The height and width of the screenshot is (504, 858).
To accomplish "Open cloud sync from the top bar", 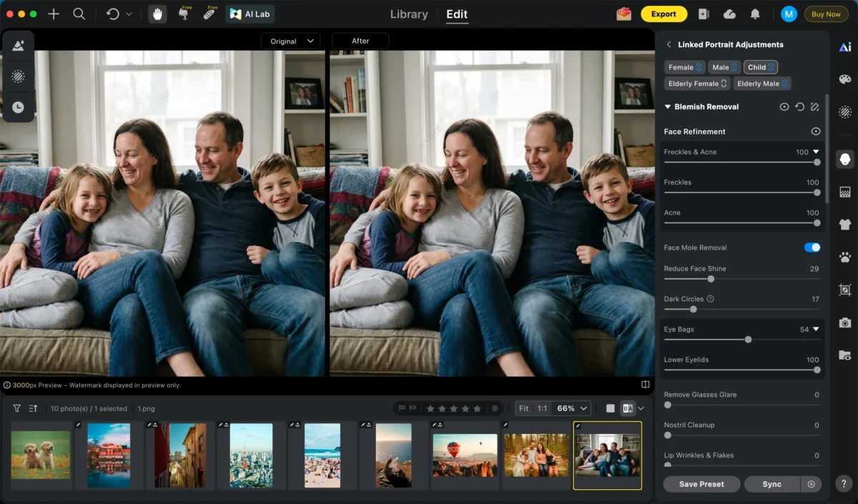I will point(729,14).
